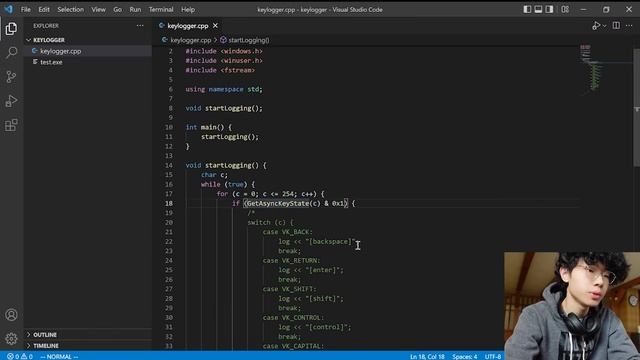The height and width of the screenshot is (360, 640).
Task: Toggle secondary side bar layout icon
Action: pos(549,9)
